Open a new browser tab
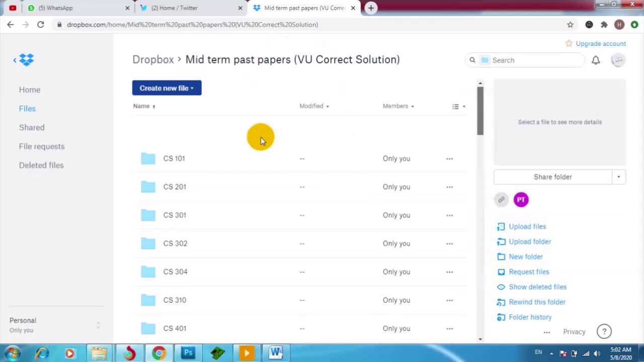The width and height of the screenshot is (644, 362). pos(371,8)
